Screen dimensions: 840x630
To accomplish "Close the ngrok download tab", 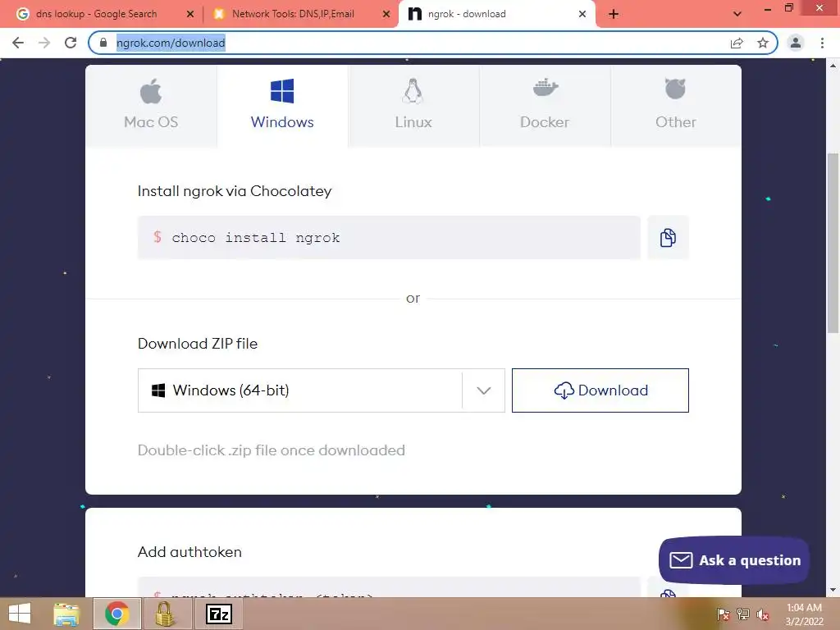I will (x=582, y=14).
